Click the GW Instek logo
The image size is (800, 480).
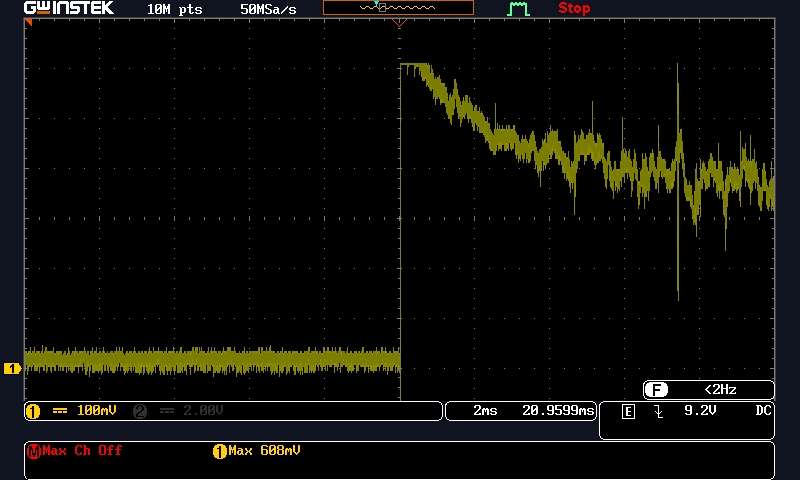(69, 8)
